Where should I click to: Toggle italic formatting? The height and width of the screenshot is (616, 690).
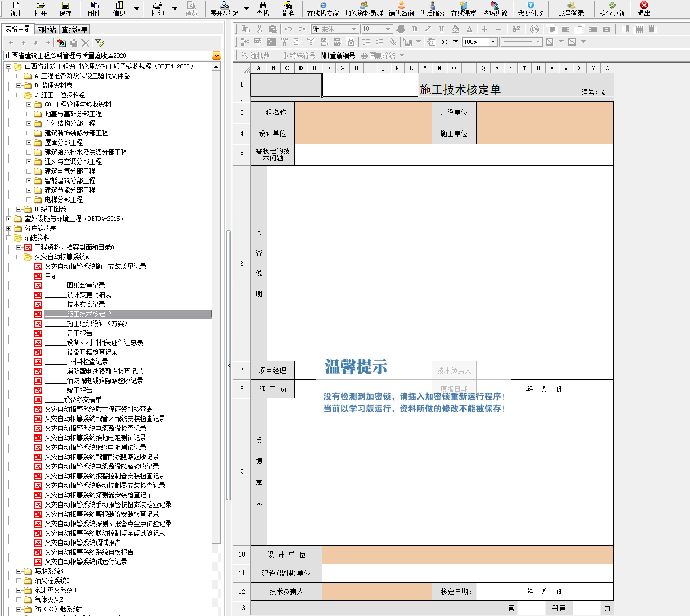tap(428, 29)
